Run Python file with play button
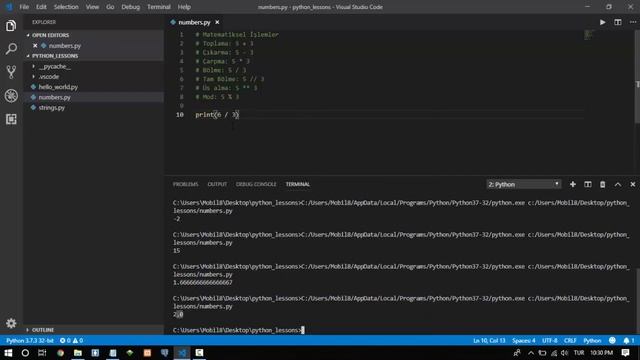The image size is (640, 360). 602,22
